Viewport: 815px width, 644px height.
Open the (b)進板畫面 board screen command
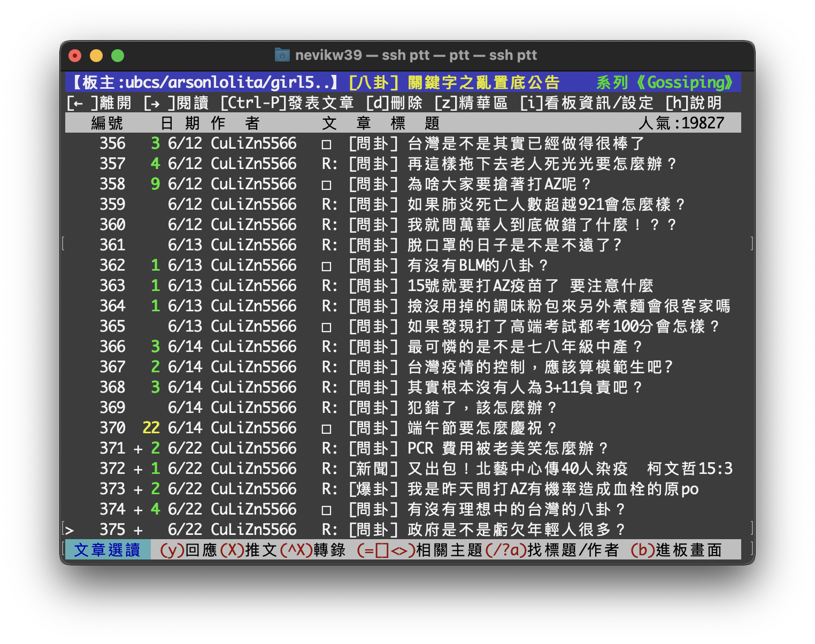(x=676, y=550)
